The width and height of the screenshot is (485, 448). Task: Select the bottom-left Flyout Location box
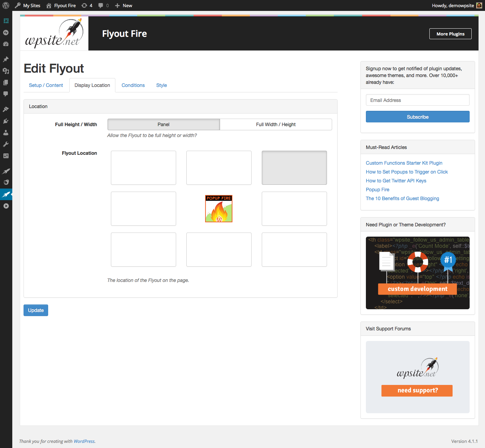143,250
